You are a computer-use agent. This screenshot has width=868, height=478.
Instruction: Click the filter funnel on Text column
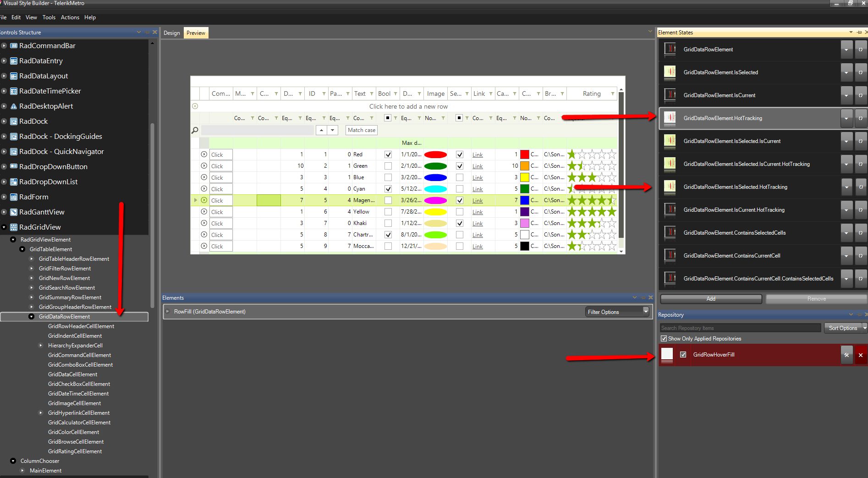[371, 93]
